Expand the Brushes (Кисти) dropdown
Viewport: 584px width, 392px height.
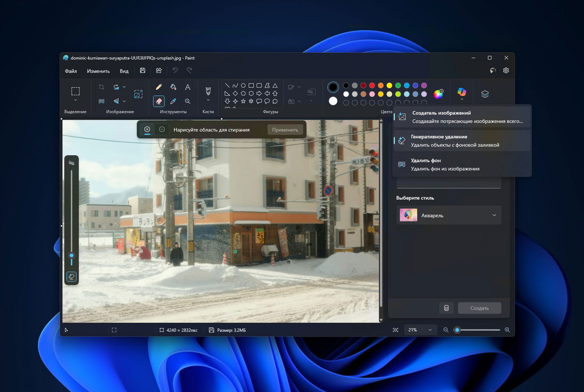pos(208,100)
